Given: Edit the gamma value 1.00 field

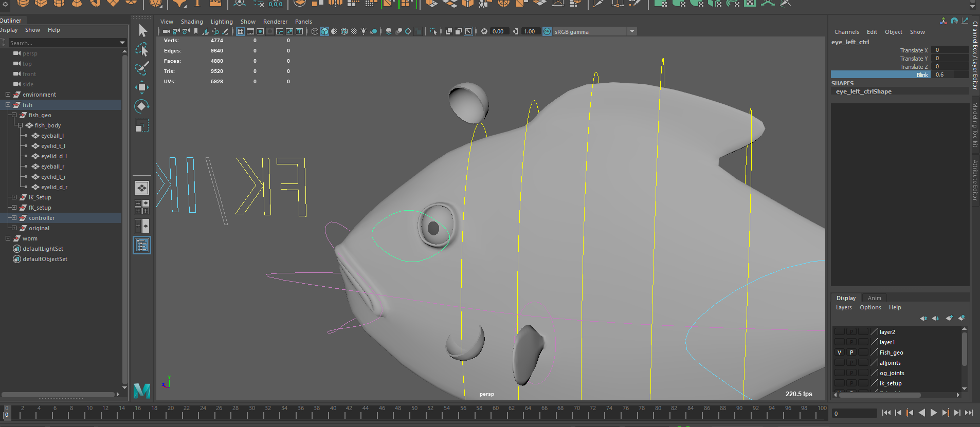Looking at the screenshot, I should tap(530, 31).
